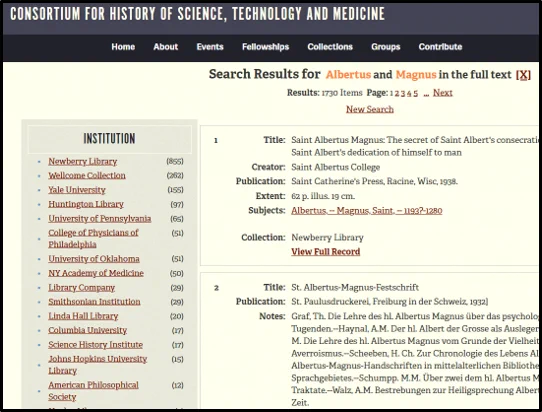This screenshot has height=412, width=542.
Task: Click the highlighted search term Albertus
Action: 348,75
